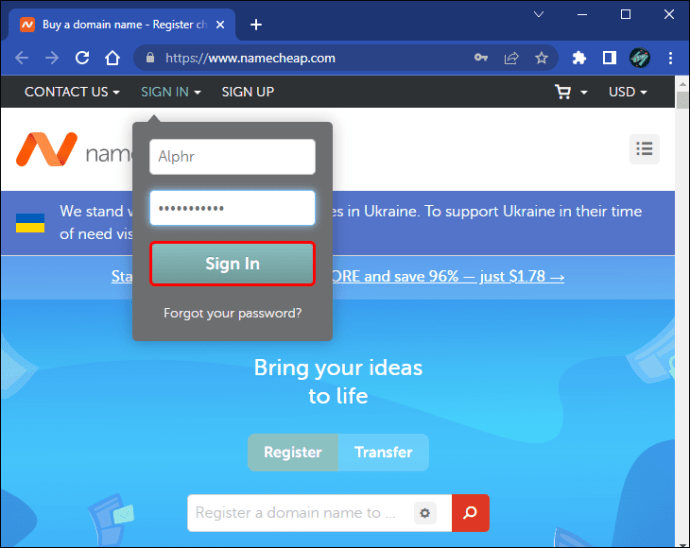Open a new browser tab
Image resolution: width=690 pixels, height=548 pixels.
(256, 25)
